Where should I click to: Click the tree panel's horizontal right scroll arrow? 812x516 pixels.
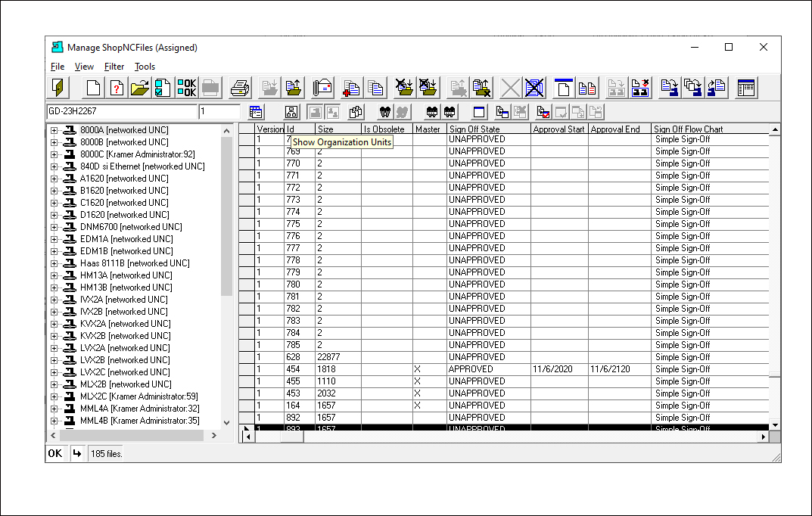pos(214,436)
